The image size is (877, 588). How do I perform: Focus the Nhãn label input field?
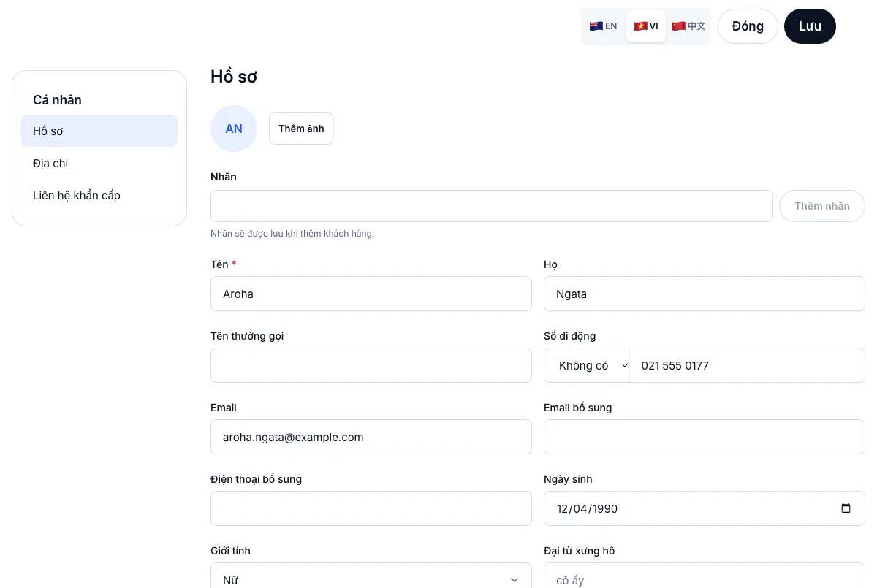[492, 206]
